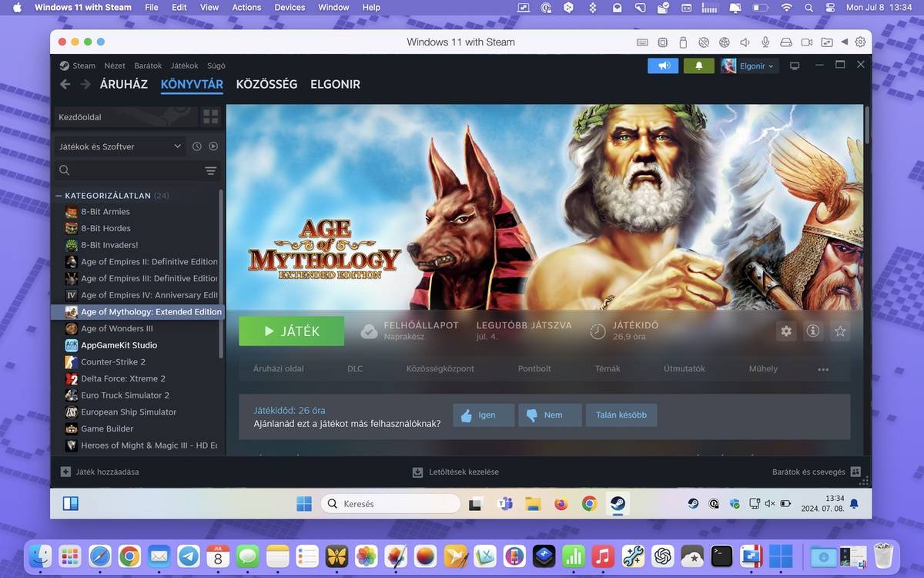Choose Talán később
Image resolution: width=924 pixels, height=578 pixels.
[x=621, y=415]
